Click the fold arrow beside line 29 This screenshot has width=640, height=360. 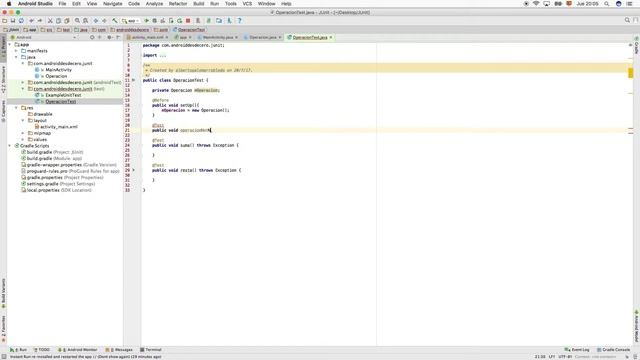(133, 170)
